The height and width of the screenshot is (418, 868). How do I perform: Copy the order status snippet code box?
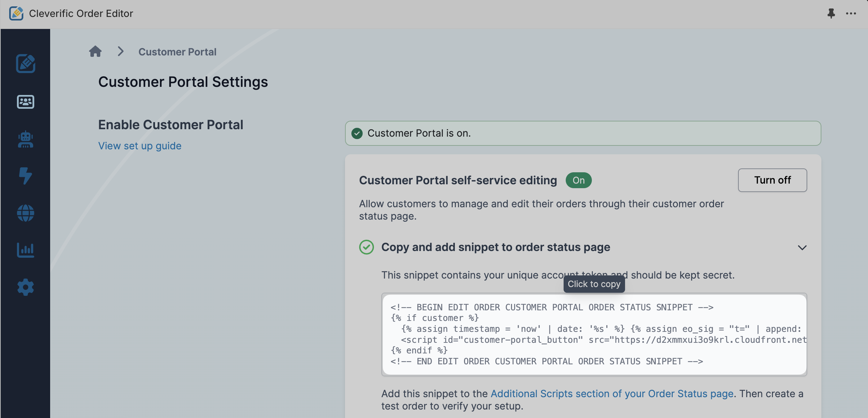pos(594,334)
